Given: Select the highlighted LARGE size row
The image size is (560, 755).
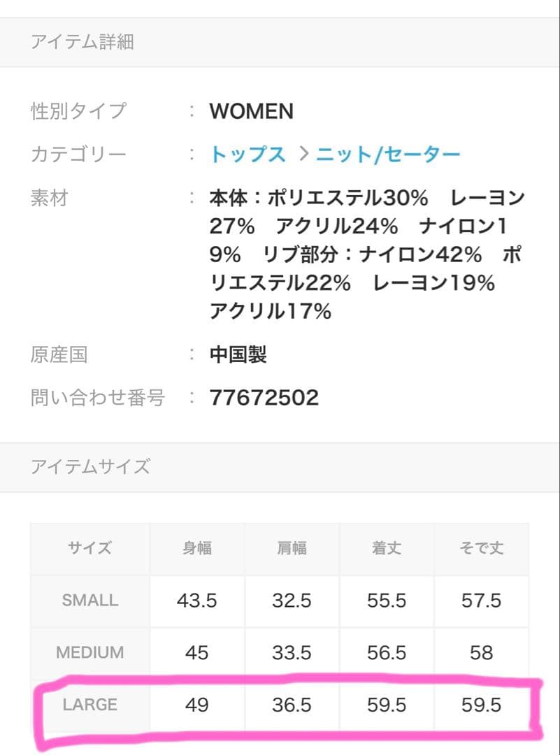Looking at the screenshot, I should point(280,705).
